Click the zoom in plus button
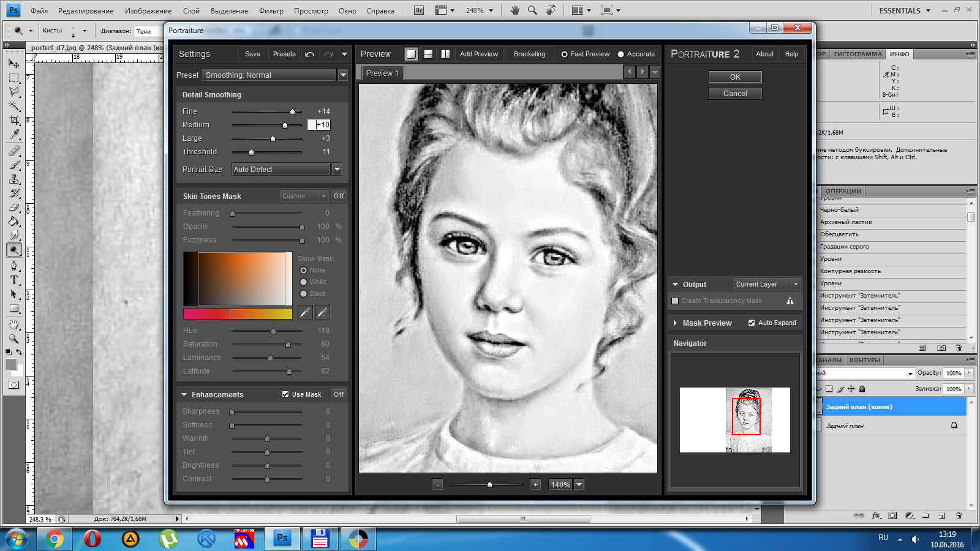Screen dimensions: 980x551 pos(535,484)
